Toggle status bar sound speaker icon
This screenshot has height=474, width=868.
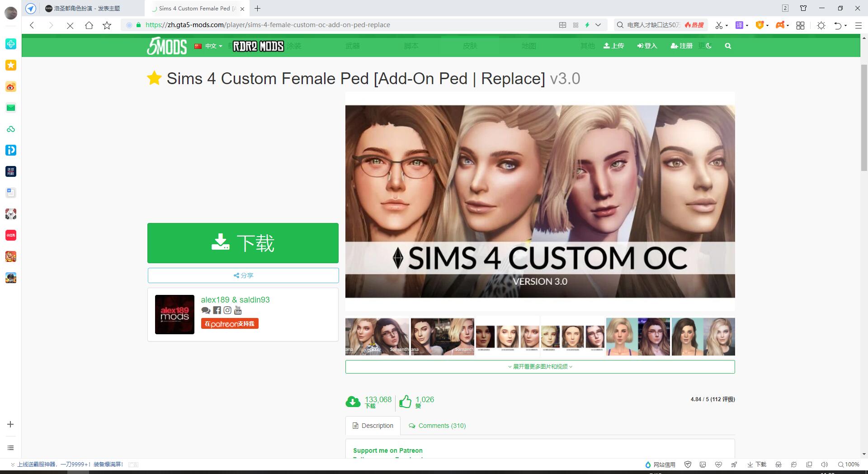click(x=824, y=465)
